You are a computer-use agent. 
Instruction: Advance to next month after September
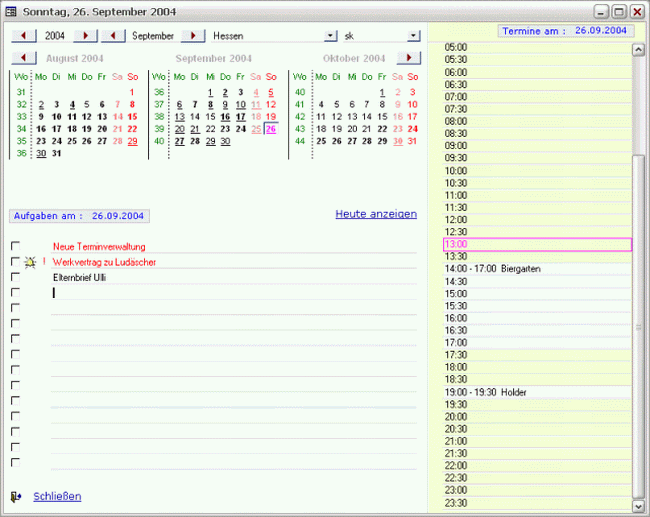[x=192, y=36]
